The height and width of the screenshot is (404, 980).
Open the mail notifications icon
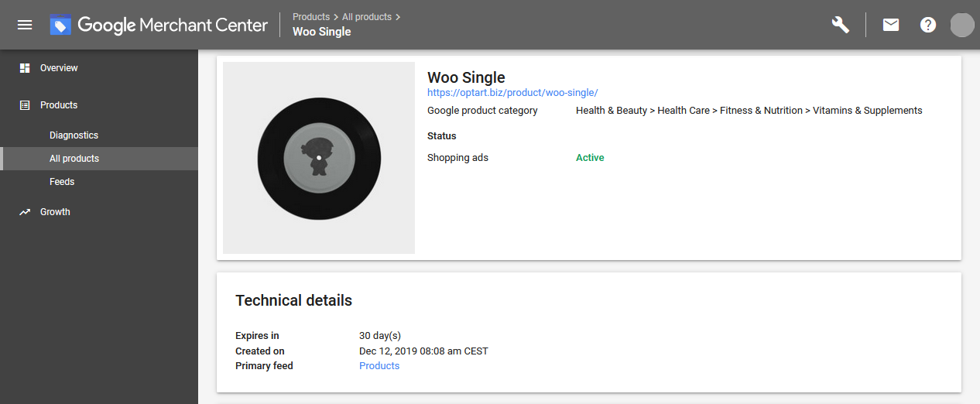click(x=891, y=25)
